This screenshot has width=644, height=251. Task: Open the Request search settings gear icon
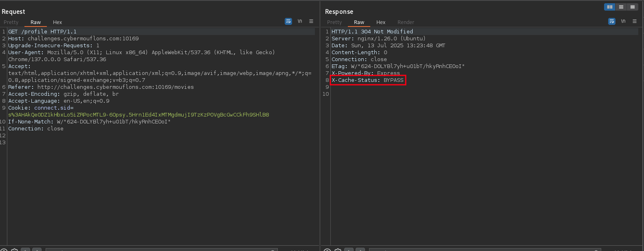click(x=15, y=249)
